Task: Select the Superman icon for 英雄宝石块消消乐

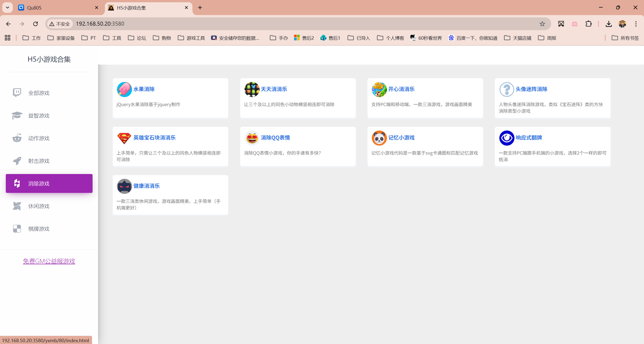Action: 124,138
